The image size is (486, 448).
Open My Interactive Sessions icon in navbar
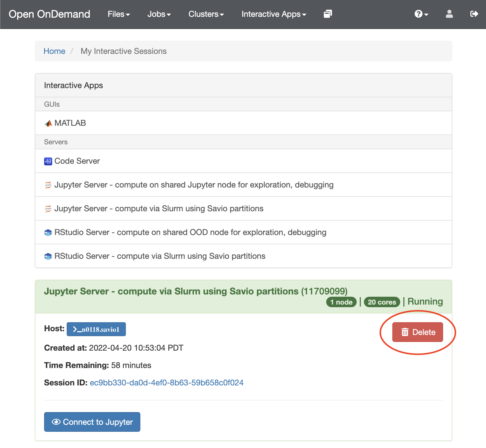[x=328, y=14]
